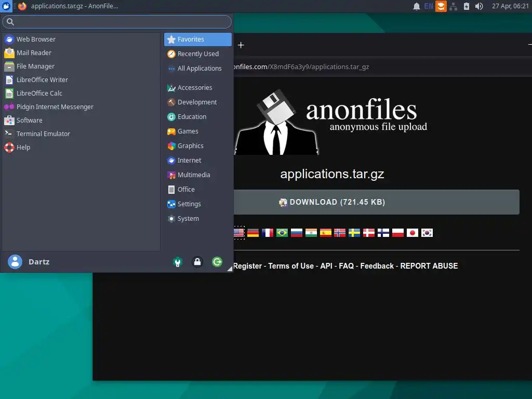
Task: Select the Japanese flag
Action: [x=413, y=233]
